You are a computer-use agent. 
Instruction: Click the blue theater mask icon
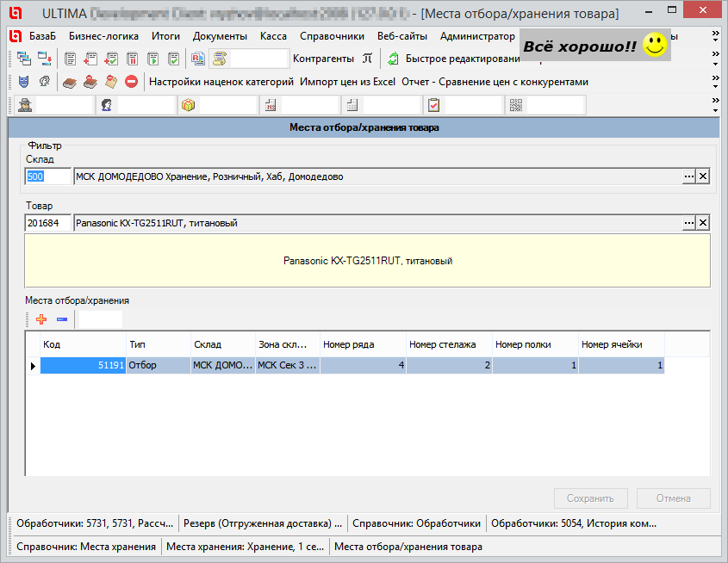coord(23,82)
